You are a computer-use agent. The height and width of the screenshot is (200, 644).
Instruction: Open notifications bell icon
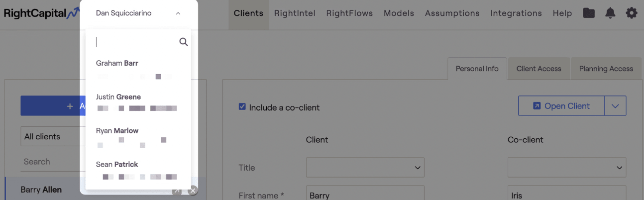click(610, 13)
